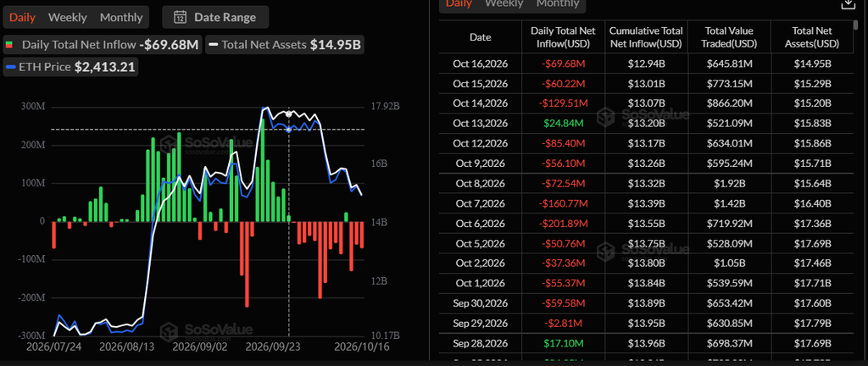This screenshot has width=868, height=366.
Task: Select the table panel's Weekly tab
Action: click(504, 3)
